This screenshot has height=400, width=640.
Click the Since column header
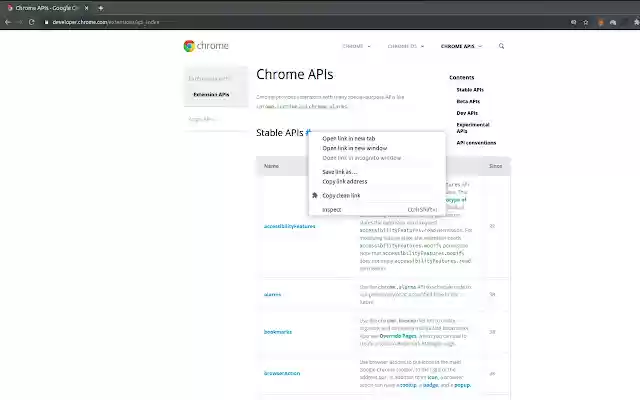(496, 166)
